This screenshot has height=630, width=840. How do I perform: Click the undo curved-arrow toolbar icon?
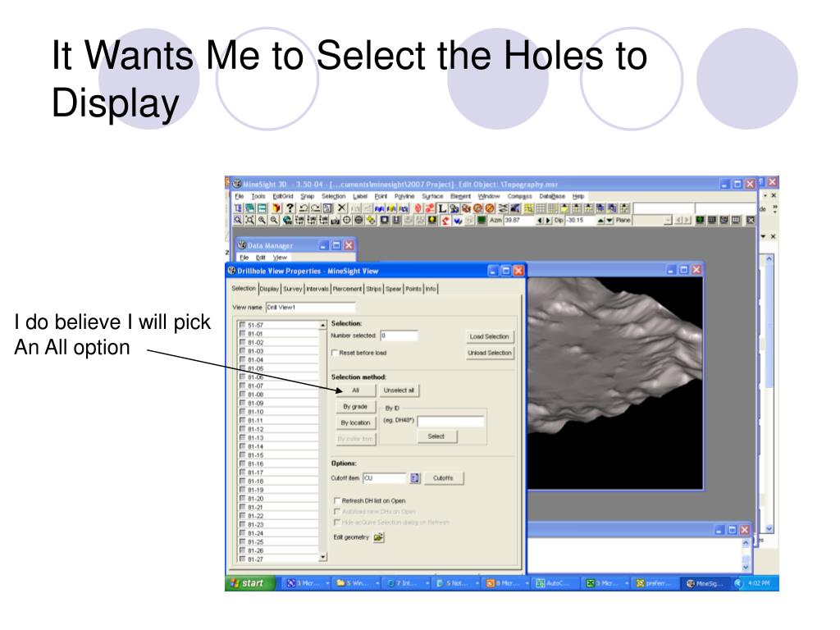coord(304,208)
